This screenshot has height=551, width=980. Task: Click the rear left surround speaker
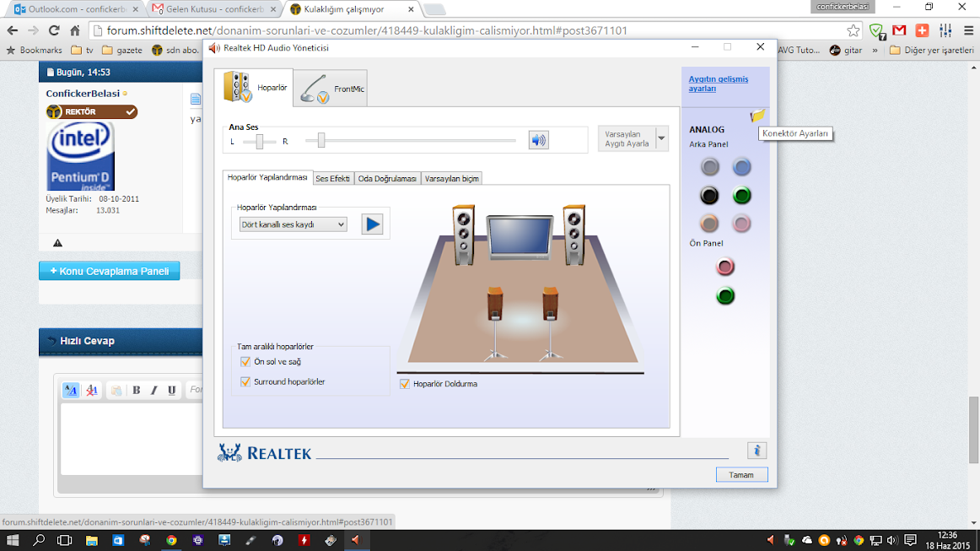click(x=495, y=322)
